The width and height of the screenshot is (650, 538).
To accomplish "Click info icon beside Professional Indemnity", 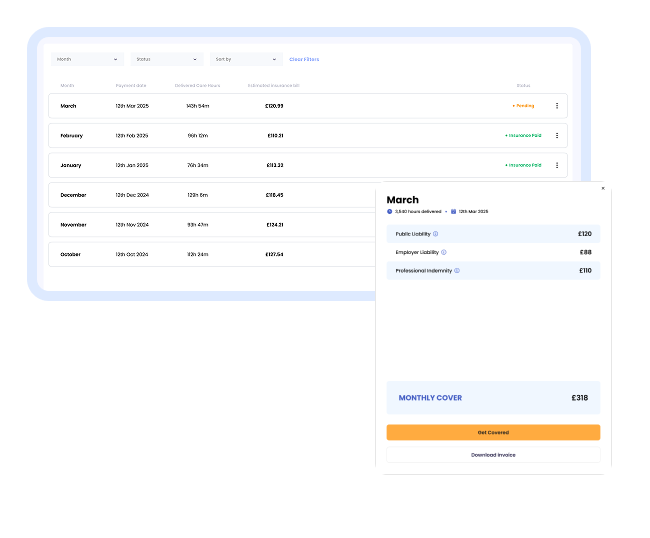I will pyautogui.click(x=457, y=271).
